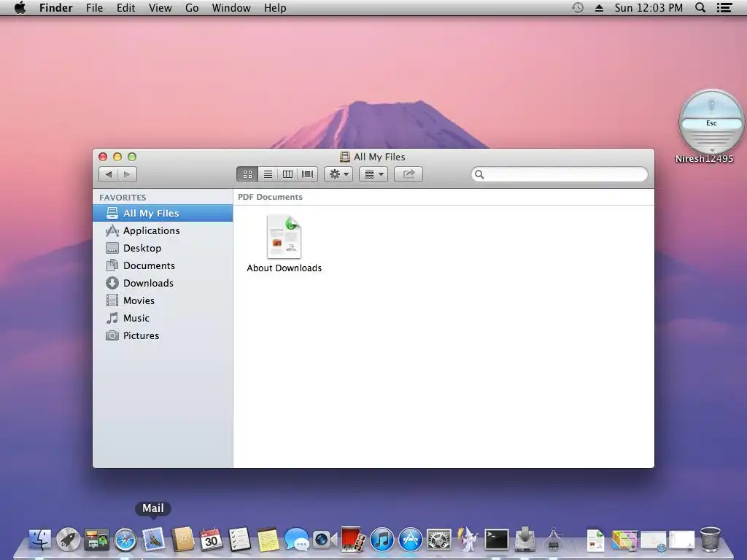Switch Finder to column view
This screenshot has width=747, height=560.
[x=287, y=174]
